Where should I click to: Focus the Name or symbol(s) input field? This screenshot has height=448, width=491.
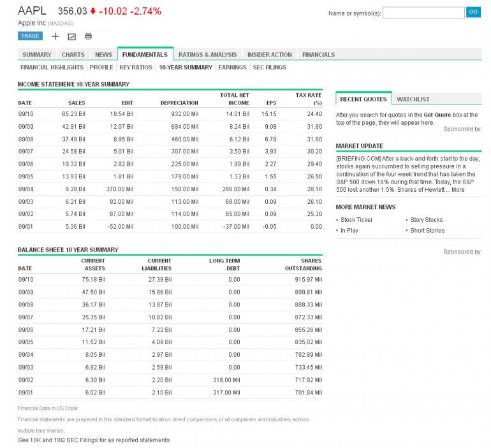(x=423, y=13)
